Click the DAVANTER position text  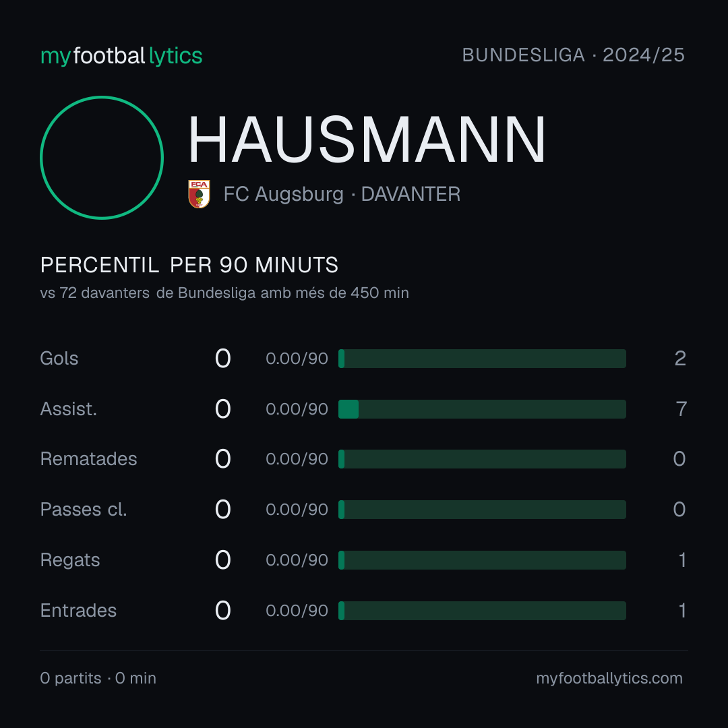pyautogui.click(x=411, y=194)
